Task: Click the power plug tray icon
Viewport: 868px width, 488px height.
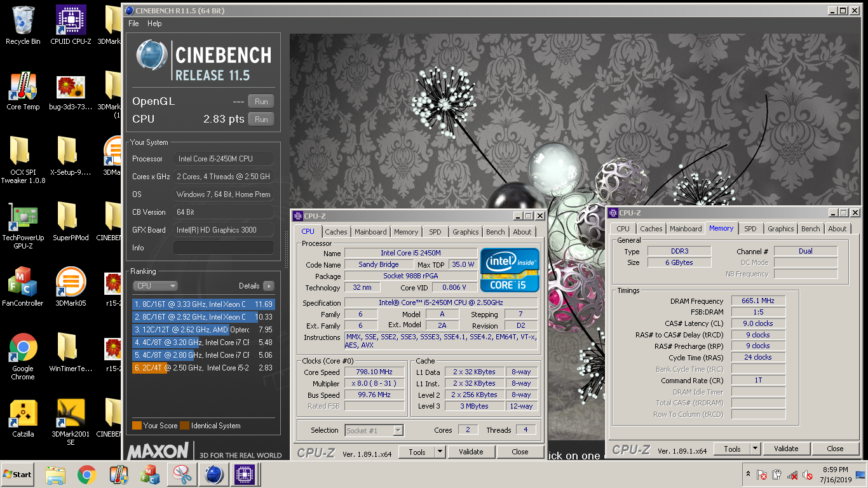Action: click(776, 475)
